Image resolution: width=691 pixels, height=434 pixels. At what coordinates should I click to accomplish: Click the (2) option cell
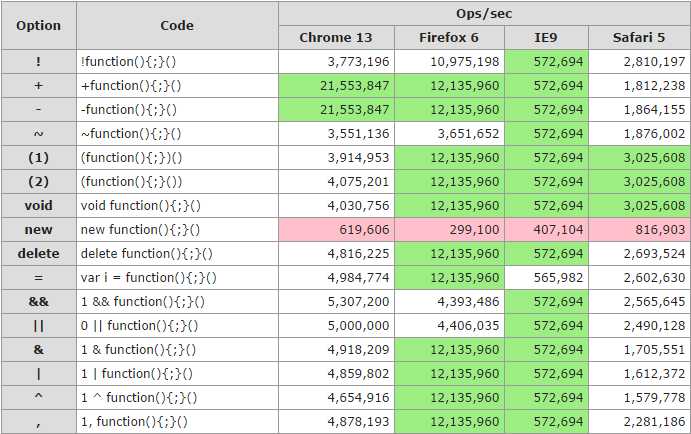coord(38,182)
